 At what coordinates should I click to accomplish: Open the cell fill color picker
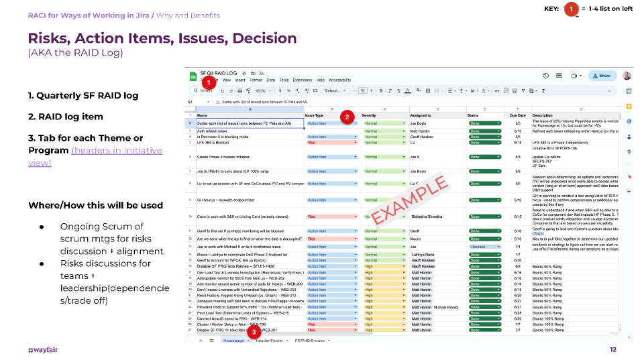(419, 90)
